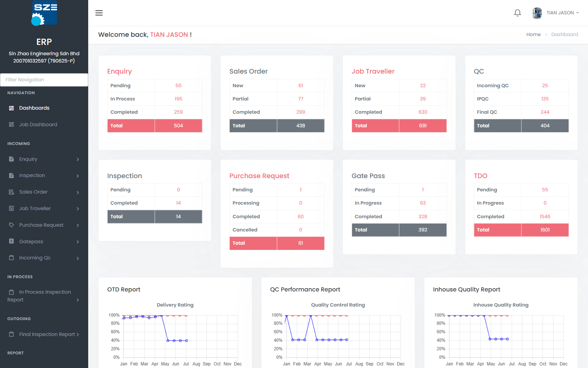Image resolution: width=588 pixels, height=368 pixels.
Task: Click the Delivery Rating chart title
Action: click(x=175, y=305)
